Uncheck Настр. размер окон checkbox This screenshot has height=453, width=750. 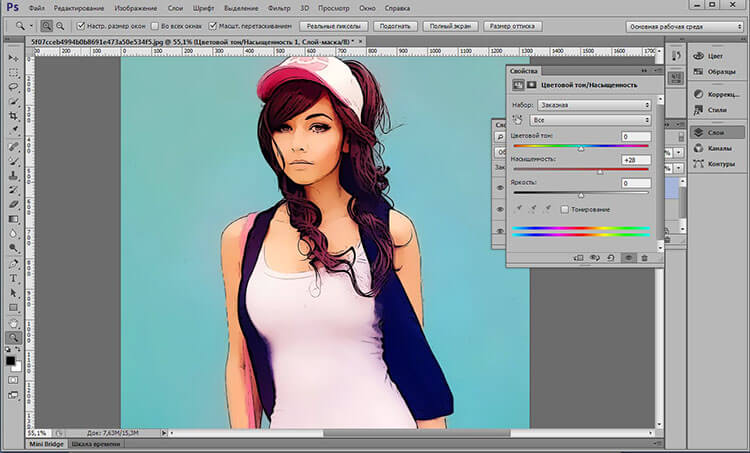[78, 25]
